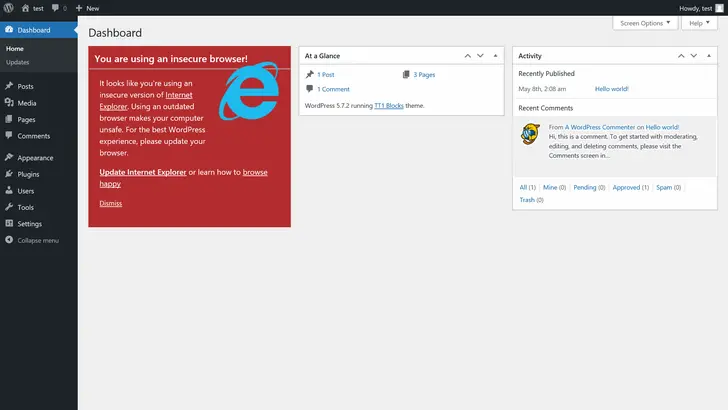Filter comments by Trash (0)

tap(531, 200)
